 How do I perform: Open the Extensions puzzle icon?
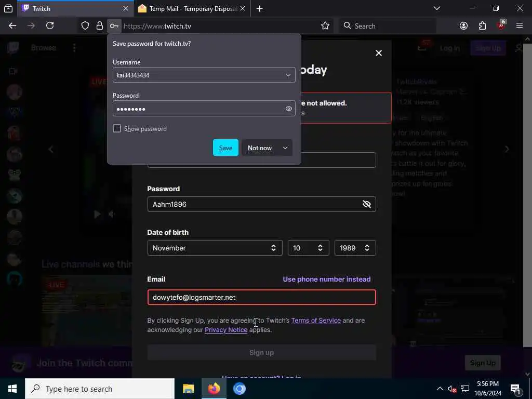pyautogui.click(x=482, y=26)
